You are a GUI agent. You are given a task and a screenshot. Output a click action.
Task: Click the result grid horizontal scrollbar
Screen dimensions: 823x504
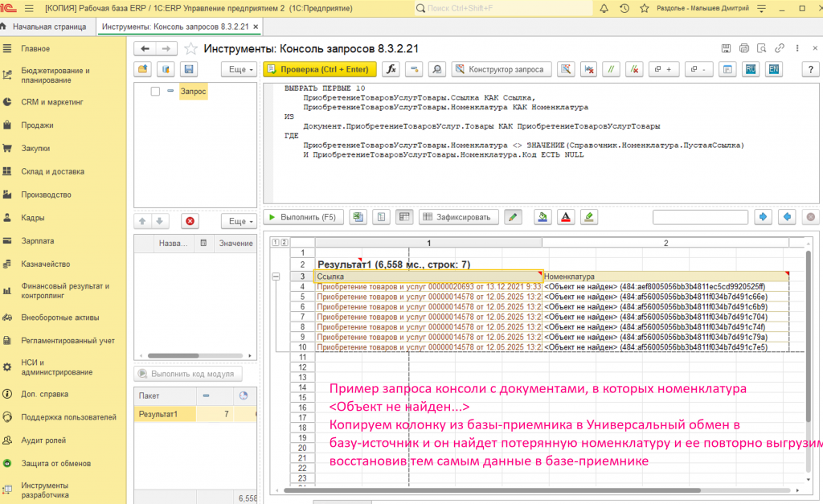pos(492,490)
